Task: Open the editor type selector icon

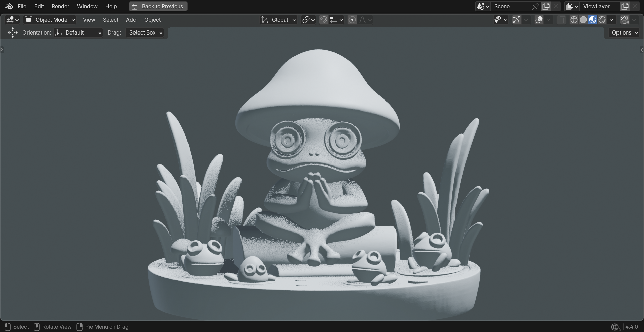Action: (x=13, y=20)
